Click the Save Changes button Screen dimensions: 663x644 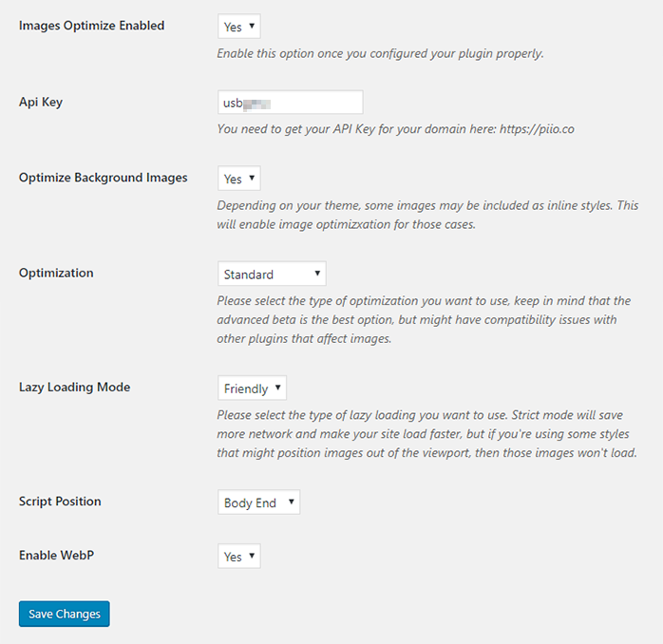[65, 614]
